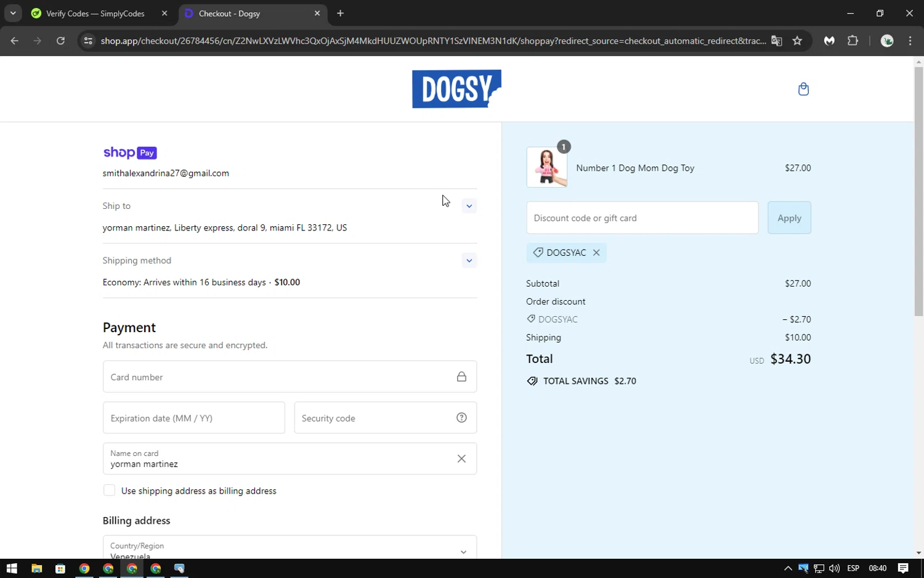The width and height of the screenshot is (924, 578).
Task: Click the Number 1 Dog Mom Dog Toy thumbnail
Action: pos(547,167)
